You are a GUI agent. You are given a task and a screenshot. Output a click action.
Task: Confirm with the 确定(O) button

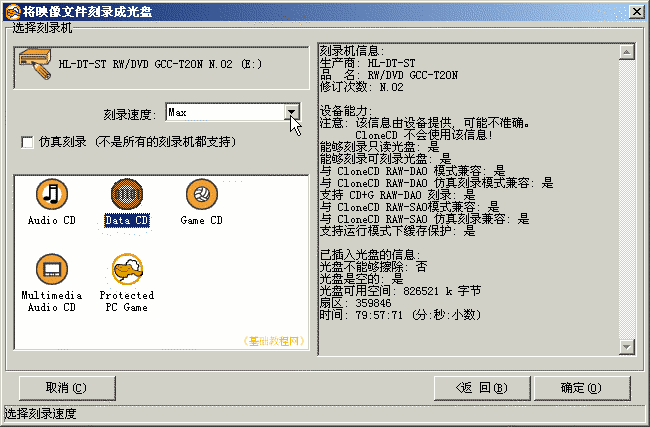[x=582, y=388]
